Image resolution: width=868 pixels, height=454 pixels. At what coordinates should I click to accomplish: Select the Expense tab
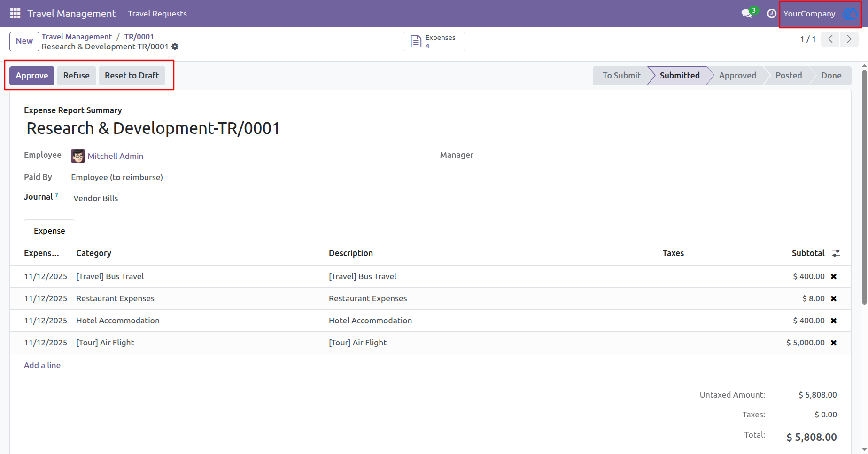click(49, 231)
